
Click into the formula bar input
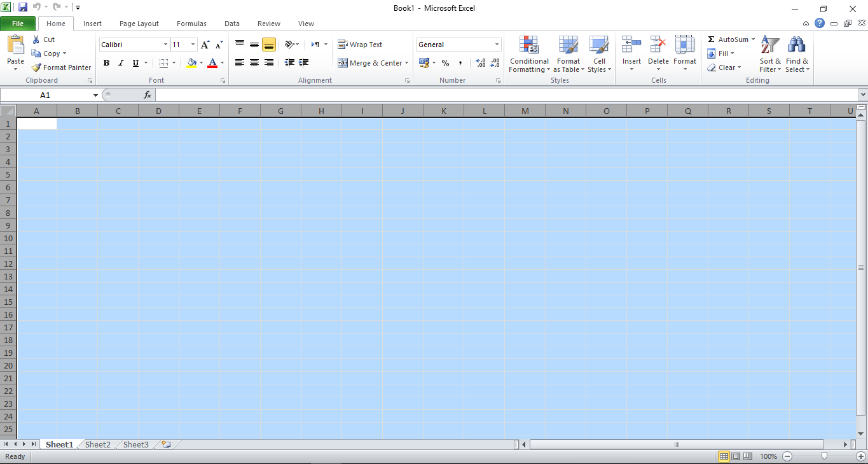[x=506, y=95]
